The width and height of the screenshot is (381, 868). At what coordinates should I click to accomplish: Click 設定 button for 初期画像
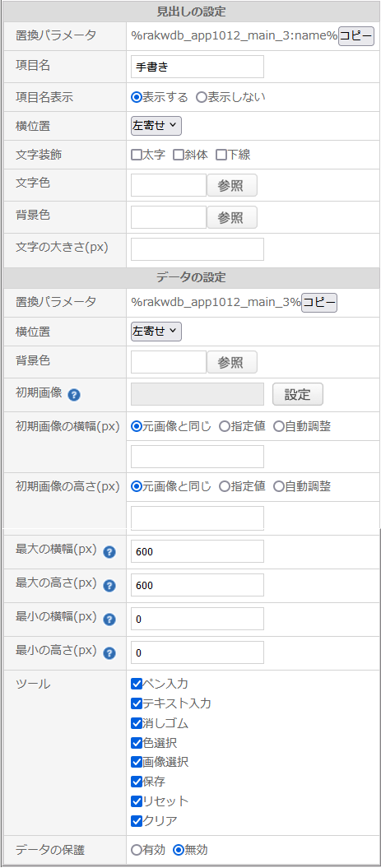click(x=298, y=395)
